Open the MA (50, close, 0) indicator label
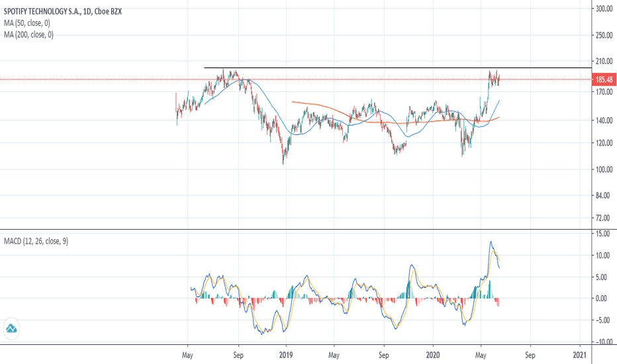The image size is (617, 364). pos(27,23)
